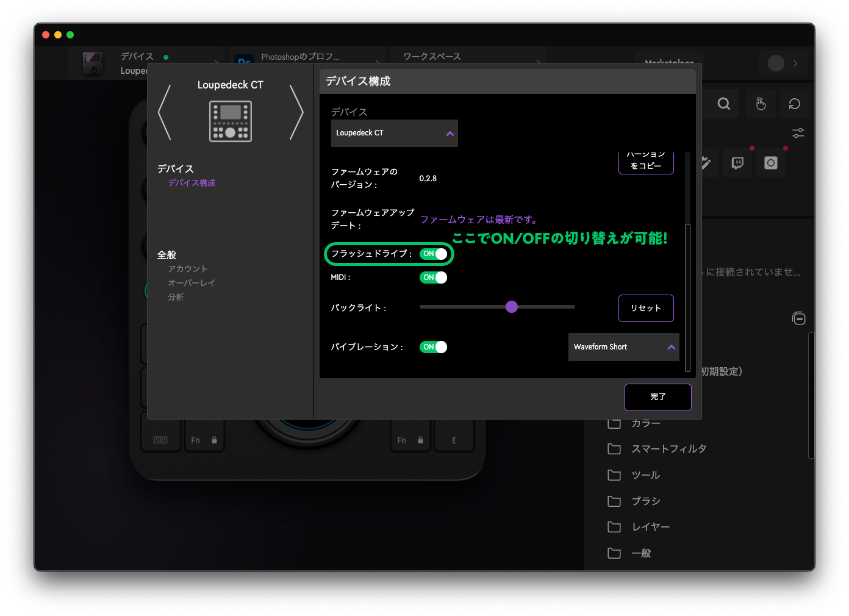Open the レイヤー folder

(x=639, y=527)
